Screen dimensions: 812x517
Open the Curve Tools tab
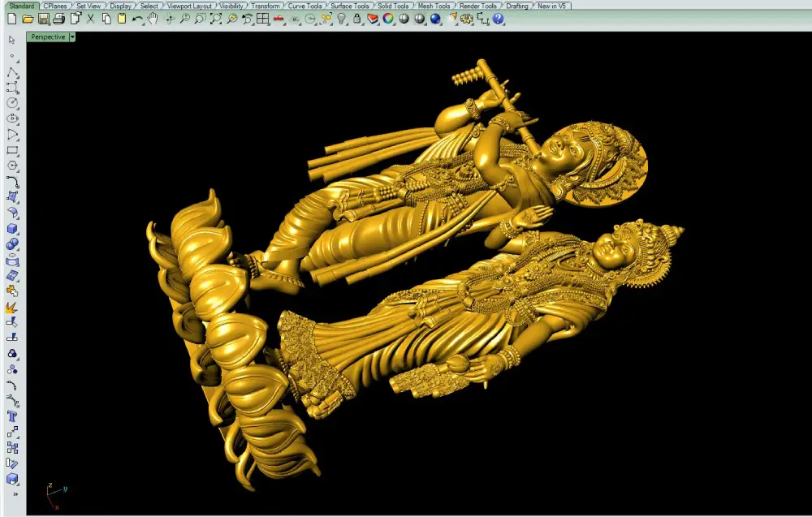click(x=305, y=6)
